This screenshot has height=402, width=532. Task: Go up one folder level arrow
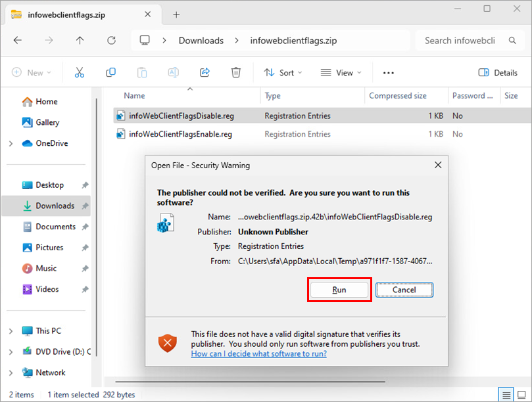tap(80, 41)
